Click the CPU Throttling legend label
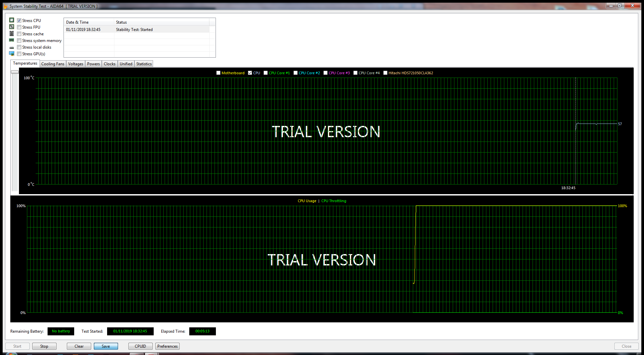Screen dimensions: 644x355 [x=334, y=201]
